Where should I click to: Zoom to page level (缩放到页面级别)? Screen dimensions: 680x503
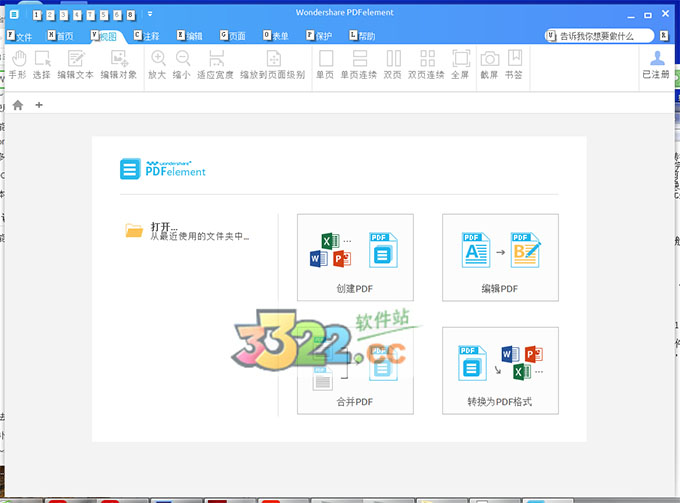pyautogui.click(x=273, y=65)
